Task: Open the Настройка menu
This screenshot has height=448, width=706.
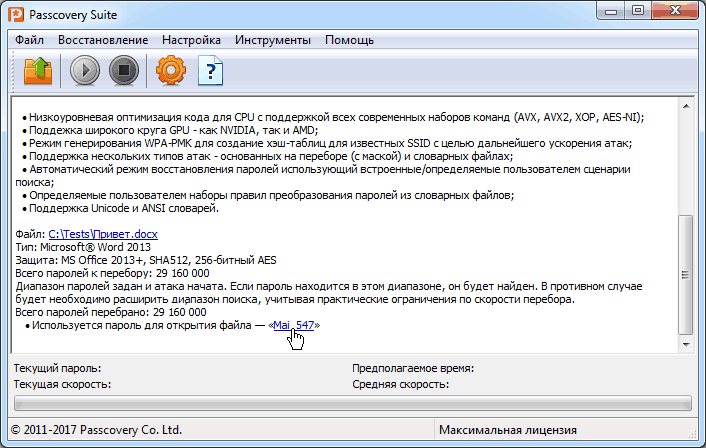Action: point(191,40)
